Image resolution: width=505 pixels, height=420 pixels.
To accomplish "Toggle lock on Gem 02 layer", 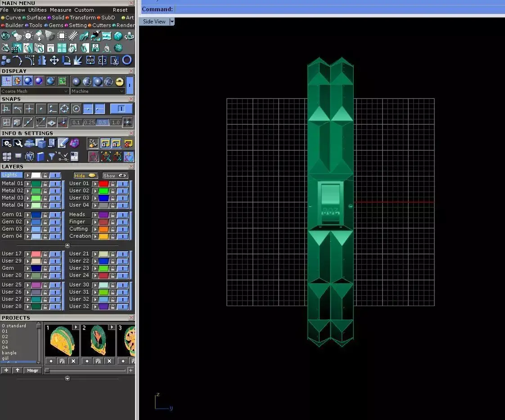I will click(45, 222).
